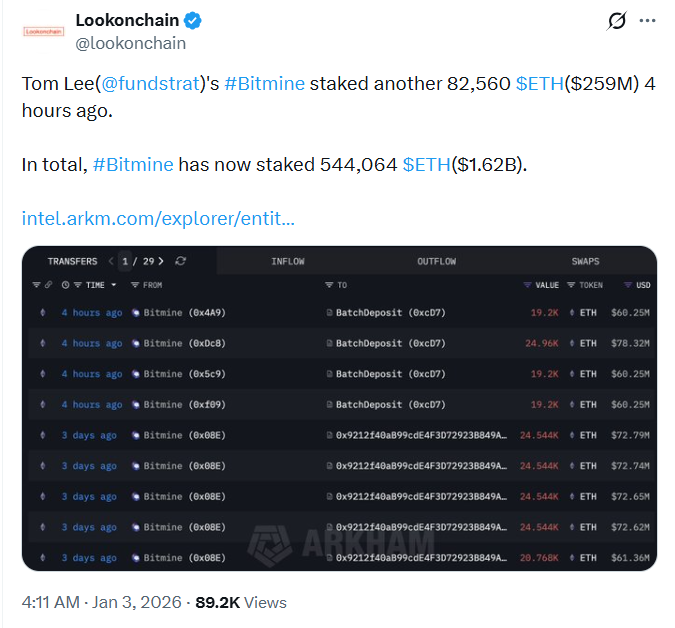This screenshot has width=675, height=628.
Task: Open the intel.arkm.com explorer link
Action: point(158,217)
